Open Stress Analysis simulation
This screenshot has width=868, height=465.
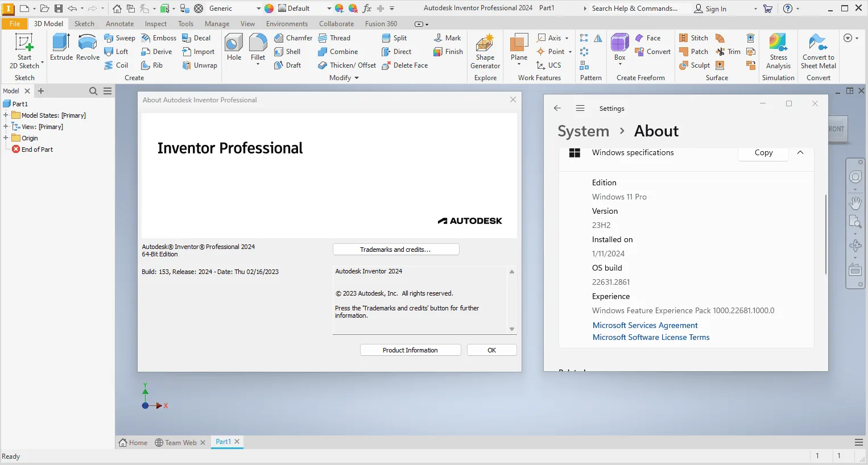tap(778, 51)
